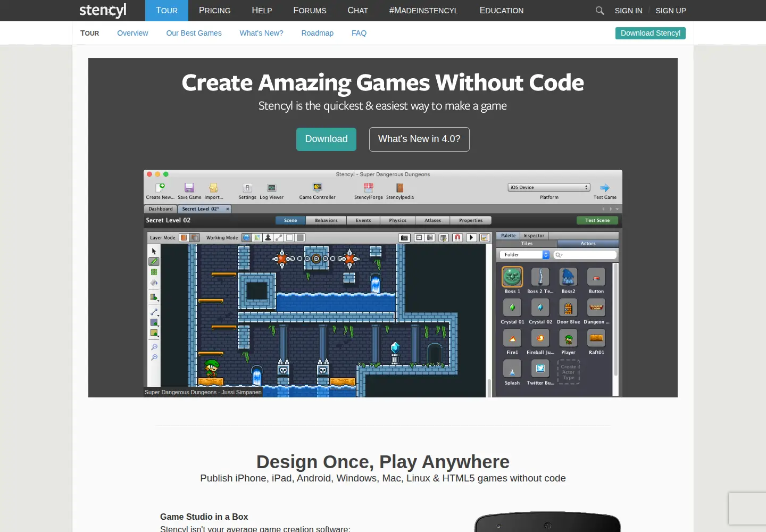The image size is (766, 532).
Task: Select the Boss 1 actor icon
Action: [512, 277]
